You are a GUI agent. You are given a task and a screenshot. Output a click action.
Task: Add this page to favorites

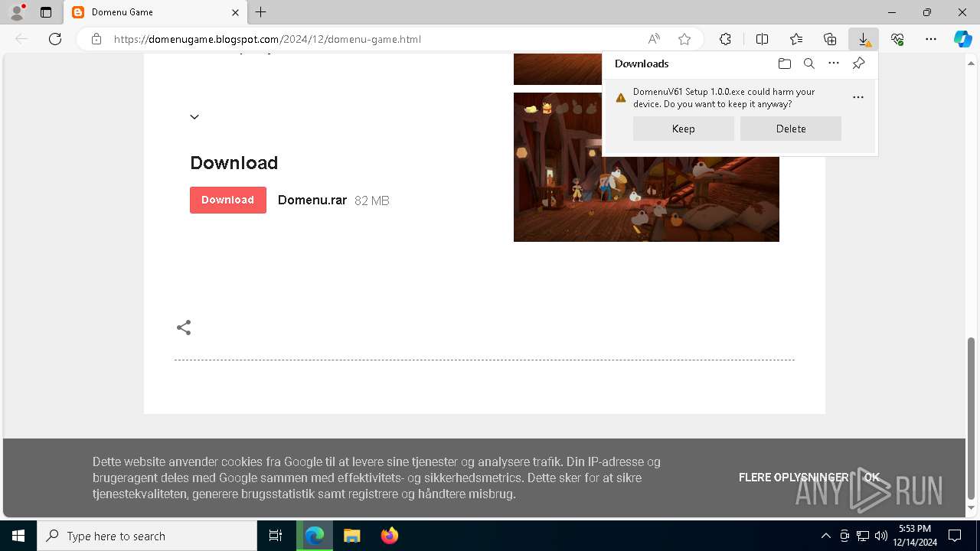coord(684,39)
